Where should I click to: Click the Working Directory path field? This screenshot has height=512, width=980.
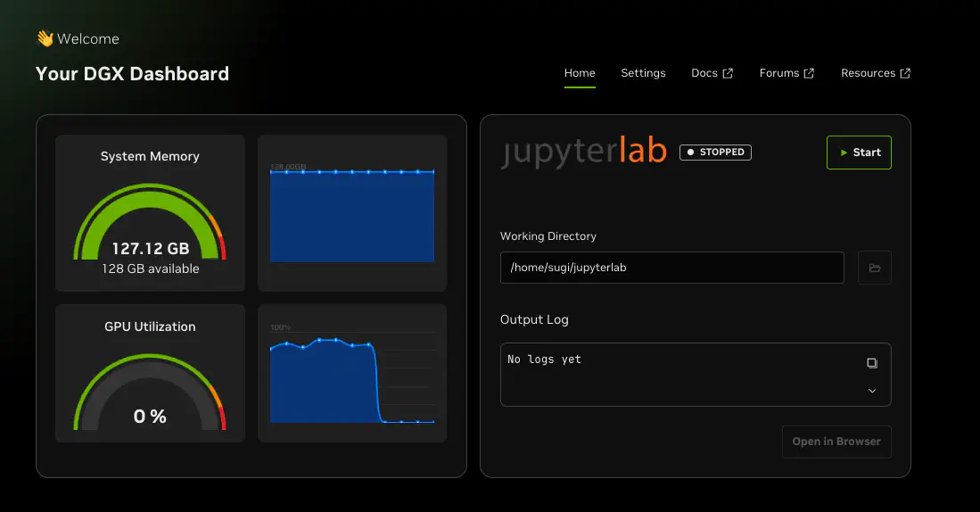[671, 268]
